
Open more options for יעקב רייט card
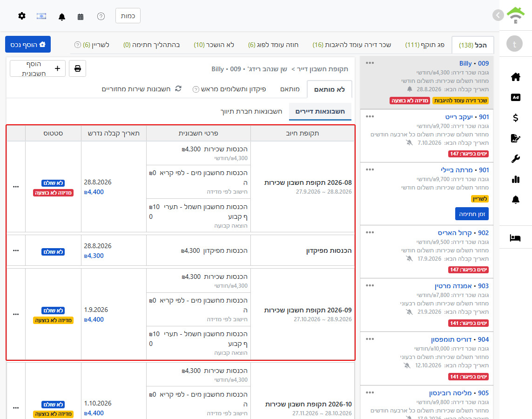click(370, 116)
